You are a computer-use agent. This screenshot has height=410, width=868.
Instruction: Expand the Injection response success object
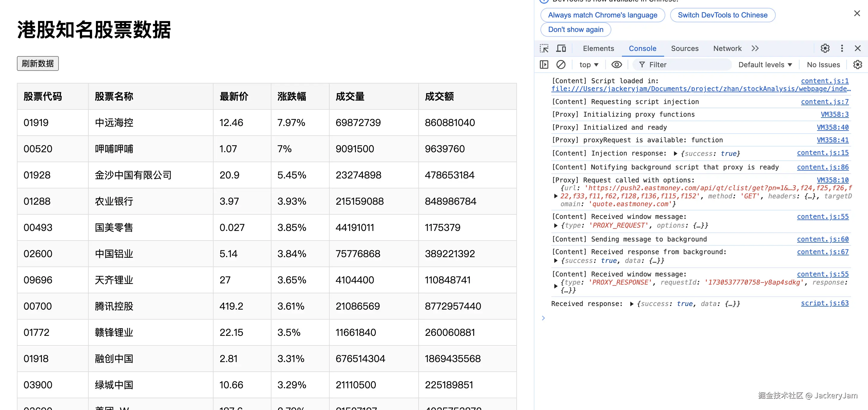point(675,154)
